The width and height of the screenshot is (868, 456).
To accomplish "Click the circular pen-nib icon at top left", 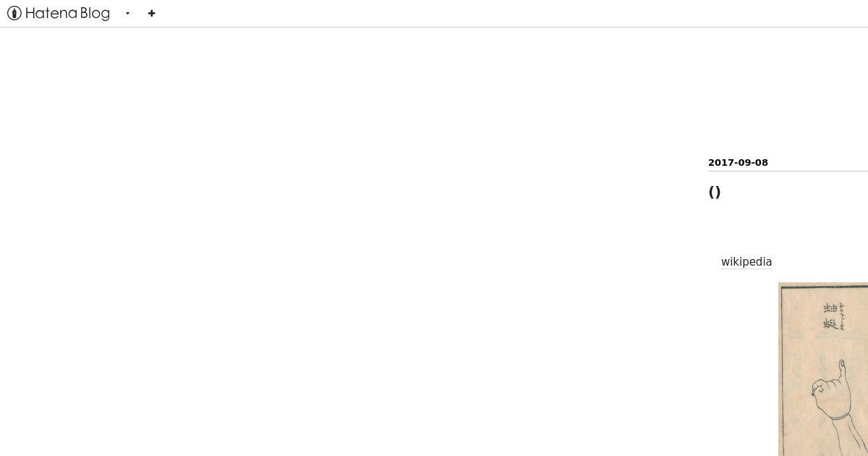I will coord(14,13).
